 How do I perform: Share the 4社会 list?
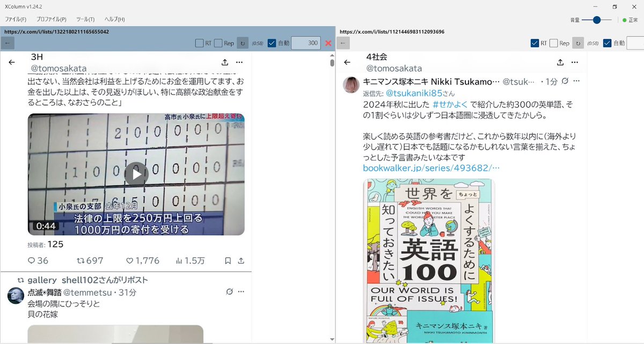point(560,62)
